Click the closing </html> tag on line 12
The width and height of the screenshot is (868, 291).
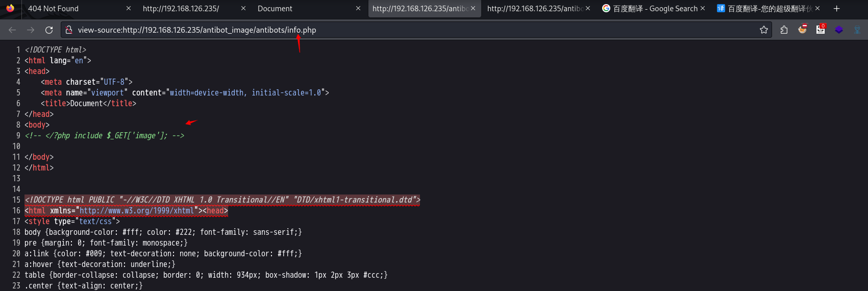39,168
